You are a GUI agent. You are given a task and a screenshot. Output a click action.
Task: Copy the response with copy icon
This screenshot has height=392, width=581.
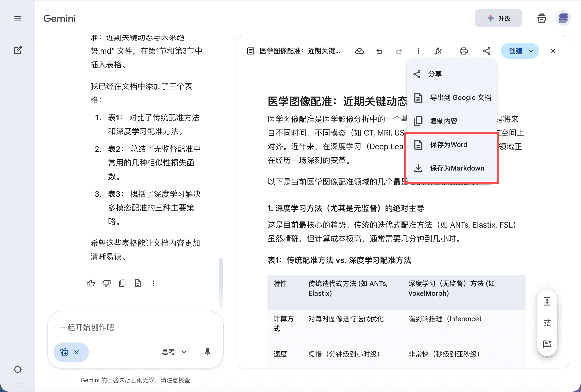click(122, 283)
